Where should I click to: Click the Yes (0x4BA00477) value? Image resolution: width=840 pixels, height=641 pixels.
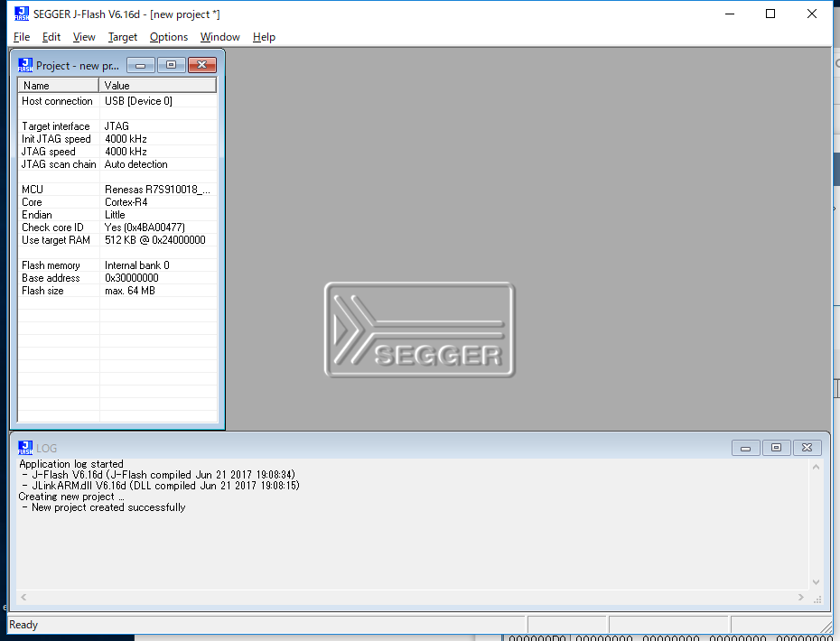pyautogui.click(x=145, y=228)
